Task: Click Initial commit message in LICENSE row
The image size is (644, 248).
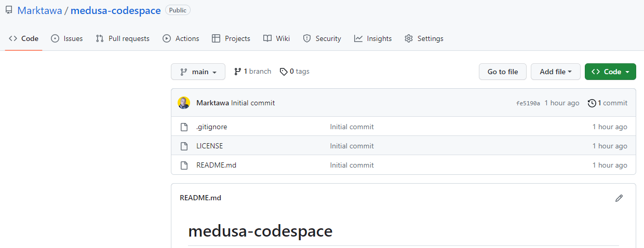Action: coord(352,146)
